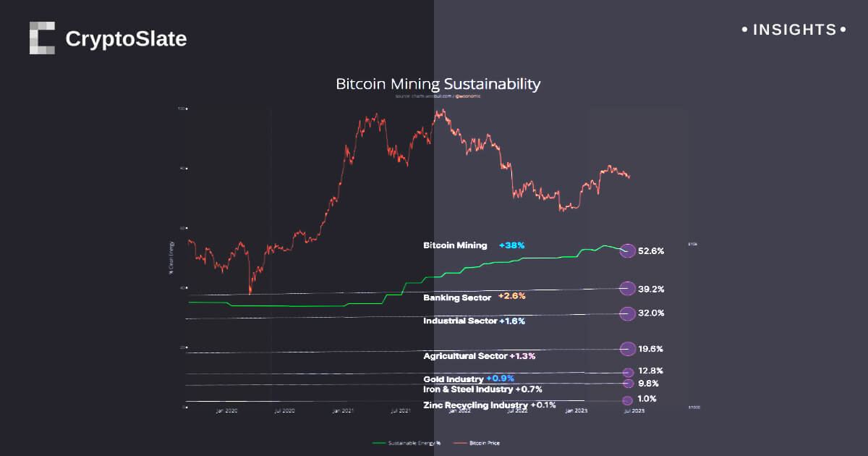Click the chart source attribution text
868x456 pixels.
[438, 96]
